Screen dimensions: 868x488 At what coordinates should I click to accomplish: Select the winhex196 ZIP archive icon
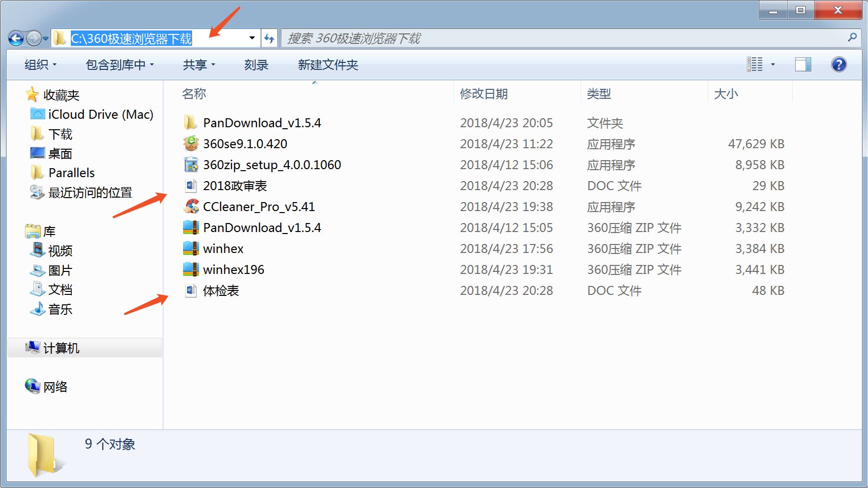coord(191,269)
